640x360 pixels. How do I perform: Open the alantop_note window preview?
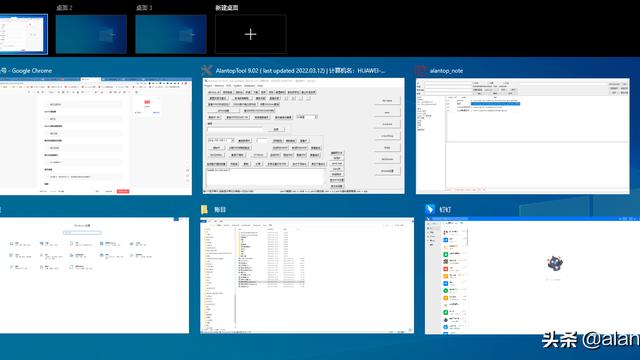522,136
